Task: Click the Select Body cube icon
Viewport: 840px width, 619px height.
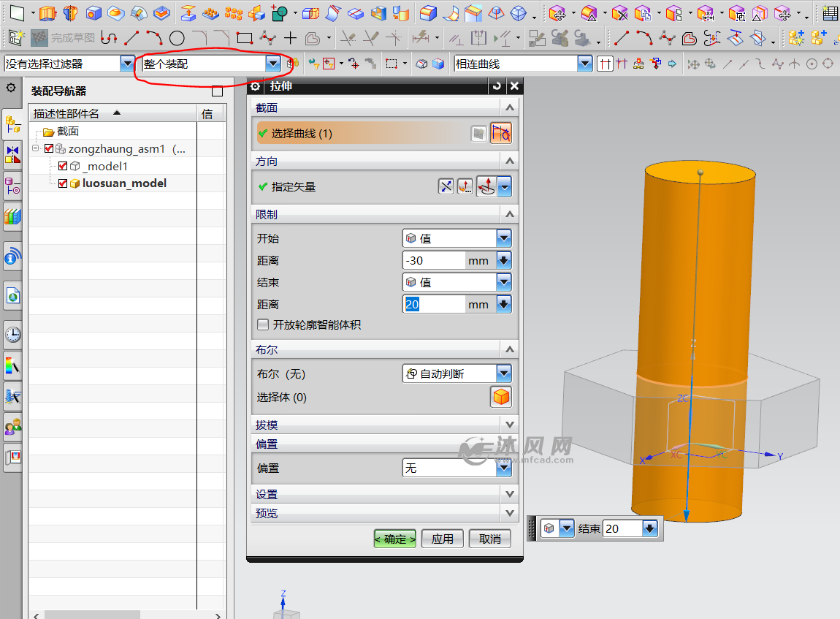Action: coord(501,397)
